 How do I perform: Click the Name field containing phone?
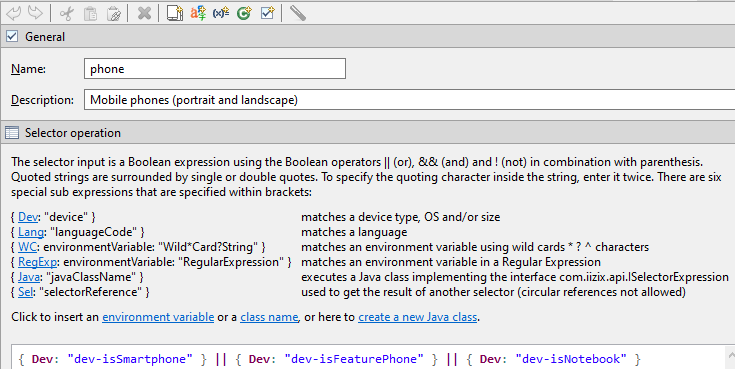[215, 68]
